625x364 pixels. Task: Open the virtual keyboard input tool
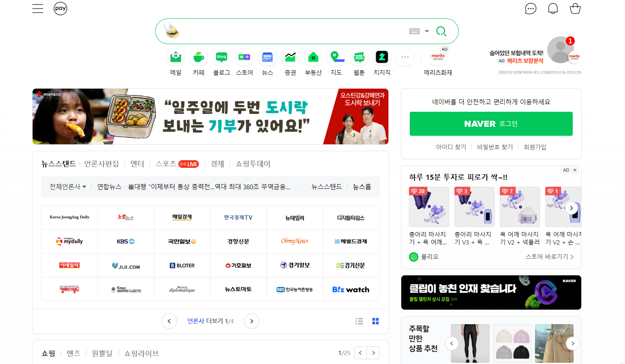click(x=414, y=31)
